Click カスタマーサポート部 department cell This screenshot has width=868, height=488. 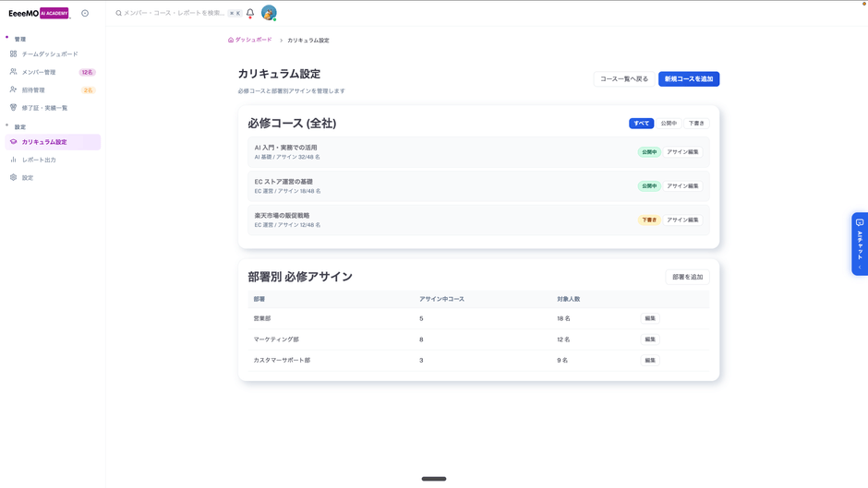pyautogui.click(x=282, y=360)
